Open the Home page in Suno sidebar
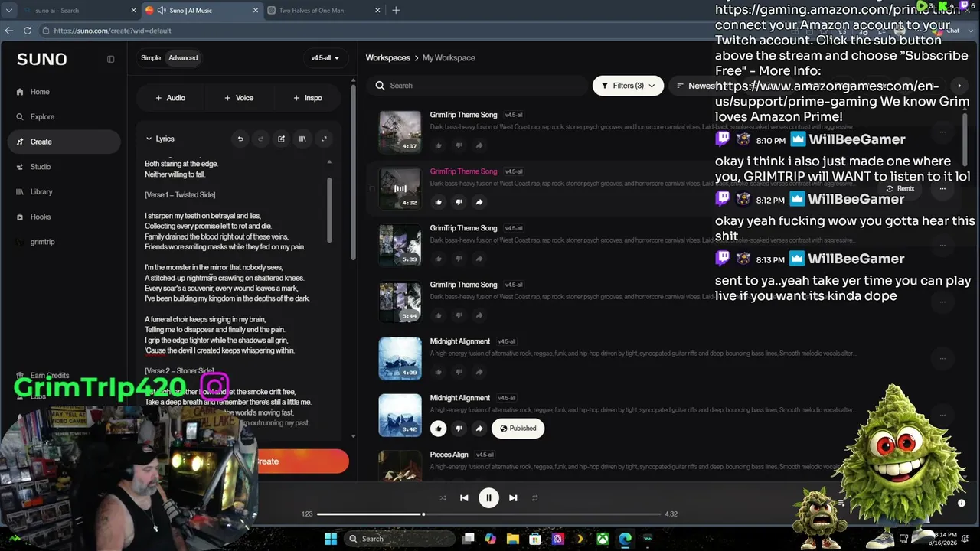This screenshot has height=551, width=980. click(39, 92)
